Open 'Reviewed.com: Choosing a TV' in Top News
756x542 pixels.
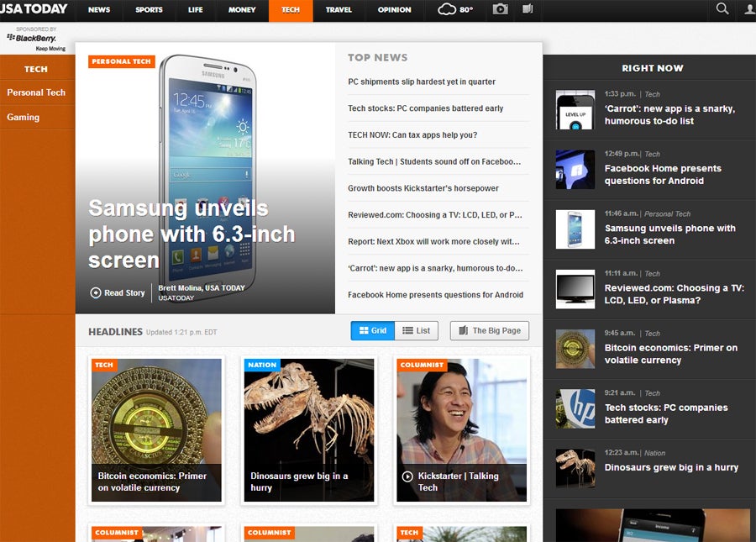(435, 214)
